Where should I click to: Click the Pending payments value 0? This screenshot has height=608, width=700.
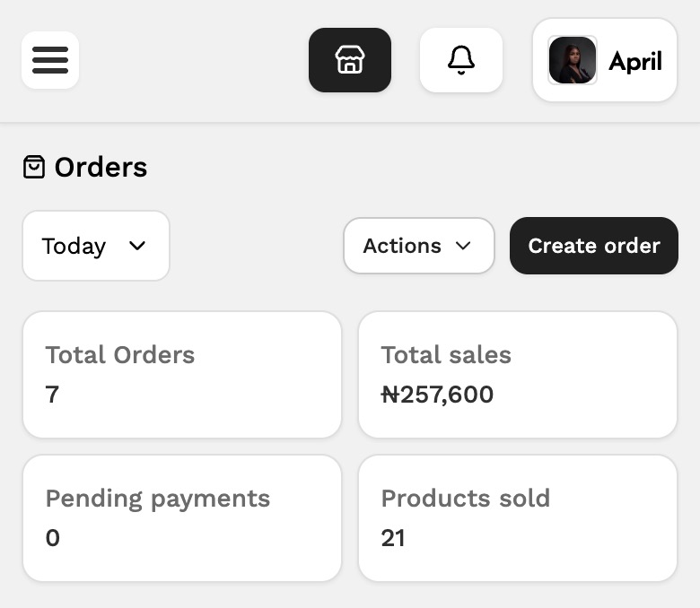click(53, 538)
